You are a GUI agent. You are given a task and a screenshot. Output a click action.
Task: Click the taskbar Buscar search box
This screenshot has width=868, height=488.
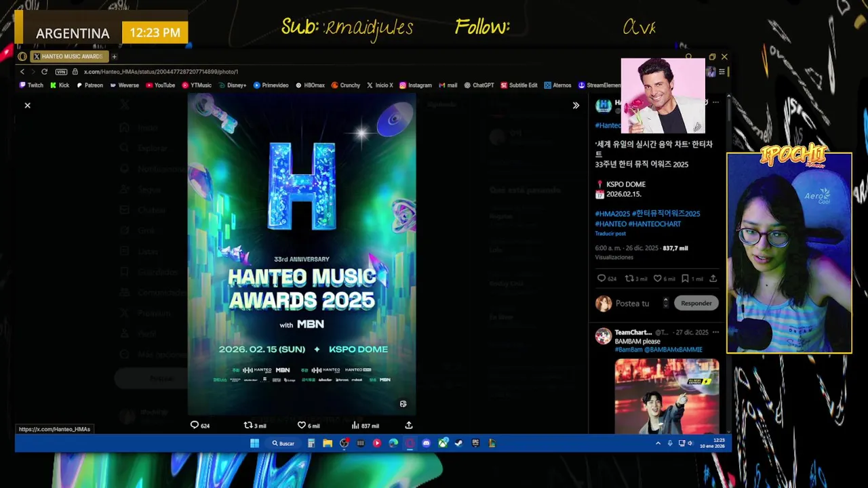click(283, 443)
